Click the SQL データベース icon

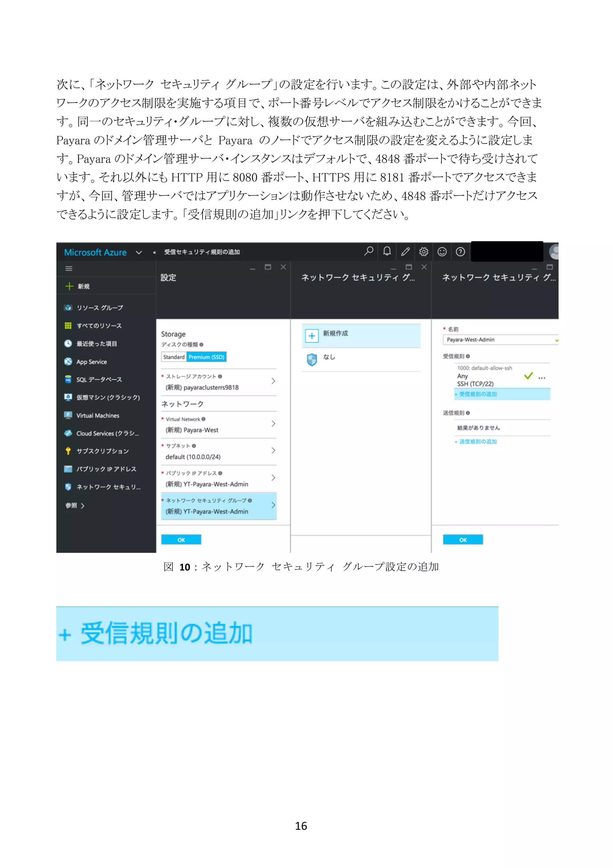(x=68, y=379)
